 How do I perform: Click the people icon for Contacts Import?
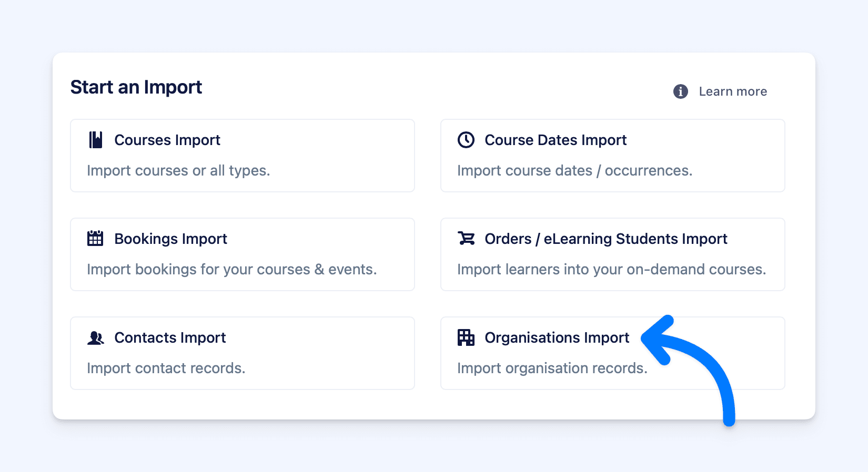pyautogui.click(x=95, y=337)
